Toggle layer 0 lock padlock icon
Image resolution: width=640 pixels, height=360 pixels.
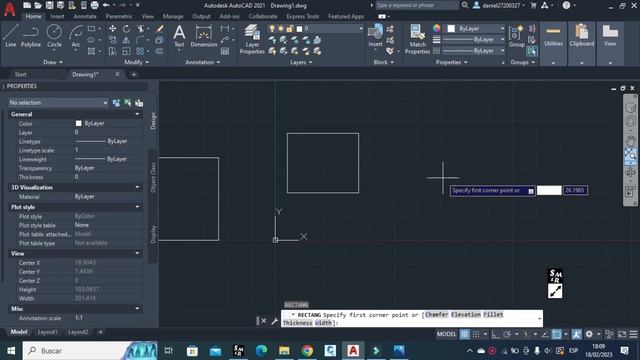click(x=289, y=29)
